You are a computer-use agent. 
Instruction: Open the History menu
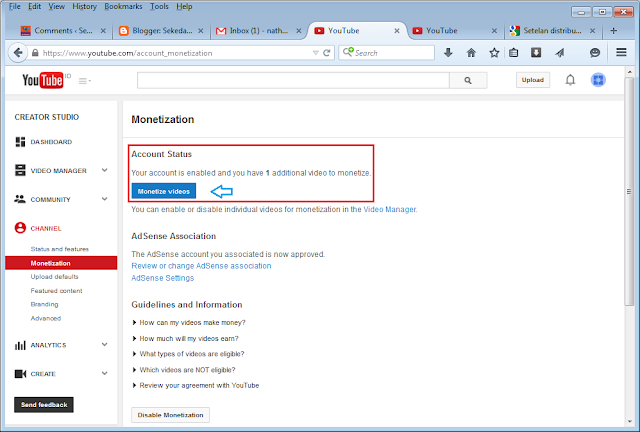tap(84, 7)
